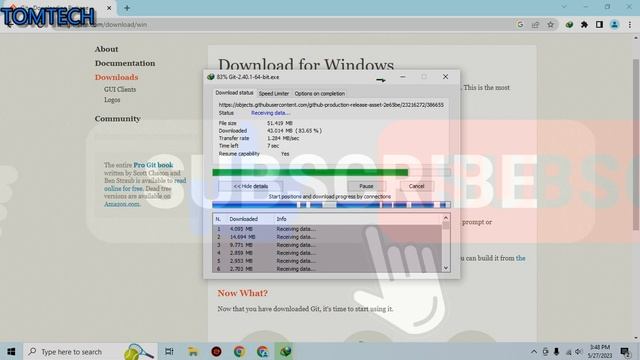Image resolution: width=640 pixels, height=360 pixels.
Task: Open the volume control in system tray
Action: (578, 351)
